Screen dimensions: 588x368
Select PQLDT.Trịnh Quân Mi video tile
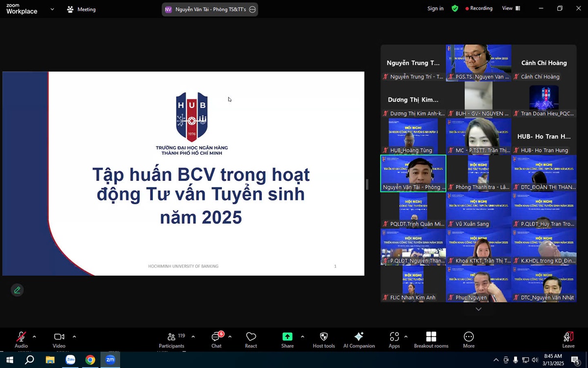coord(413,210)
